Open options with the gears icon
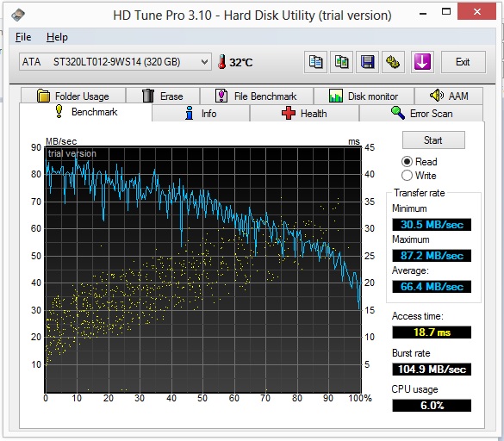This screenshot has height=441, width=504. coord(393,62)
